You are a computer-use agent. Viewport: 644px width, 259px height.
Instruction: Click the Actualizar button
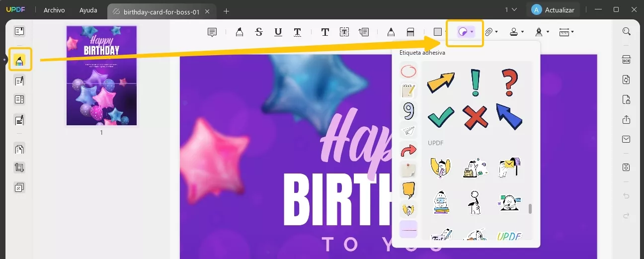[x=553, y=10]
